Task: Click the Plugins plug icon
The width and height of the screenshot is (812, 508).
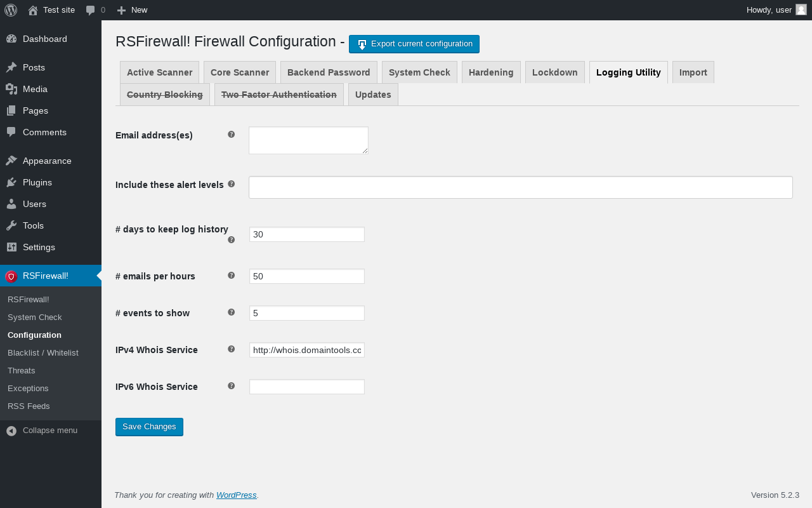Action: pos(11,182)
